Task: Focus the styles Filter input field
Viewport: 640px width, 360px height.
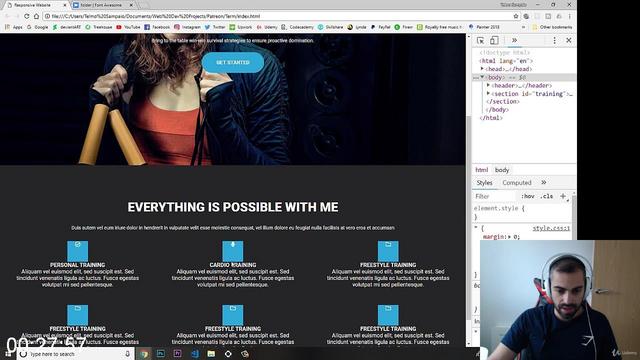Action: point(495,196)
